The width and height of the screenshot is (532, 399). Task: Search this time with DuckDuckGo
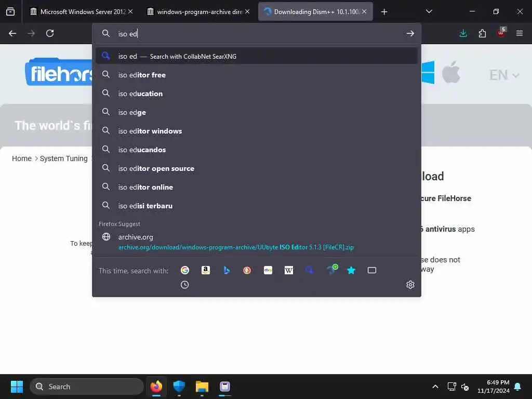[x=247, y=270]
